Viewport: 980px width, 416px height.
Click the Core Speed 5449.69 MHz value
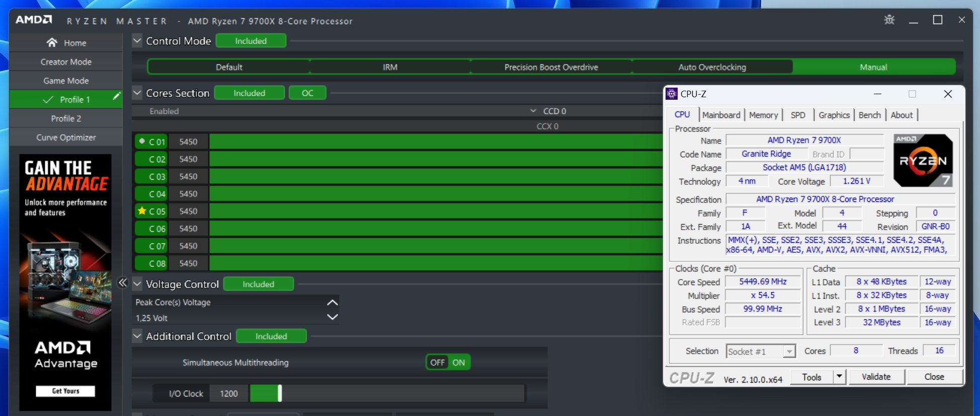click(763, 282)
